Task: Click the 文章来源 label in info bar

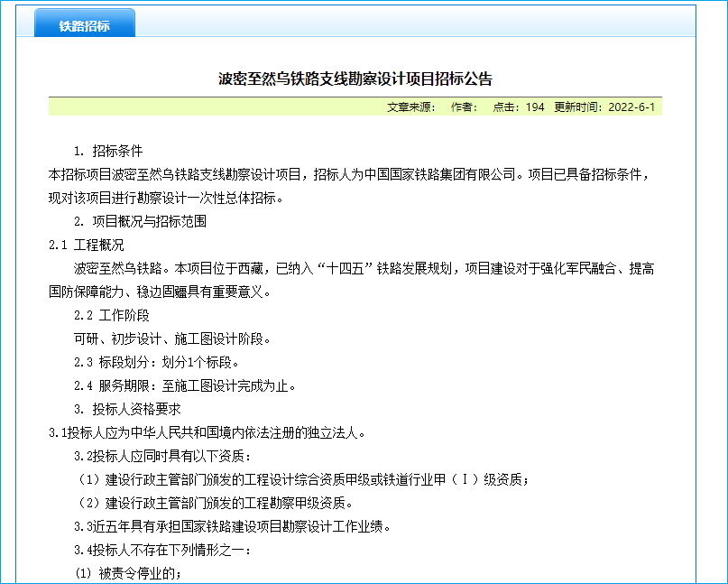Action: (x=412, y=107)
